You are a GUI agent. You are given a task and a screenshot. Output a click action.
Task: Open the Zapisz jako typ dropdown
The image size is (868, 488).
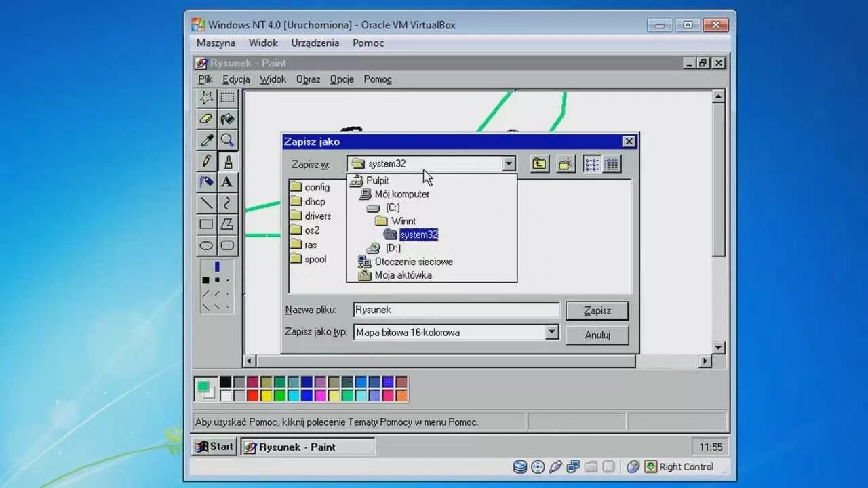pos(552,332)
